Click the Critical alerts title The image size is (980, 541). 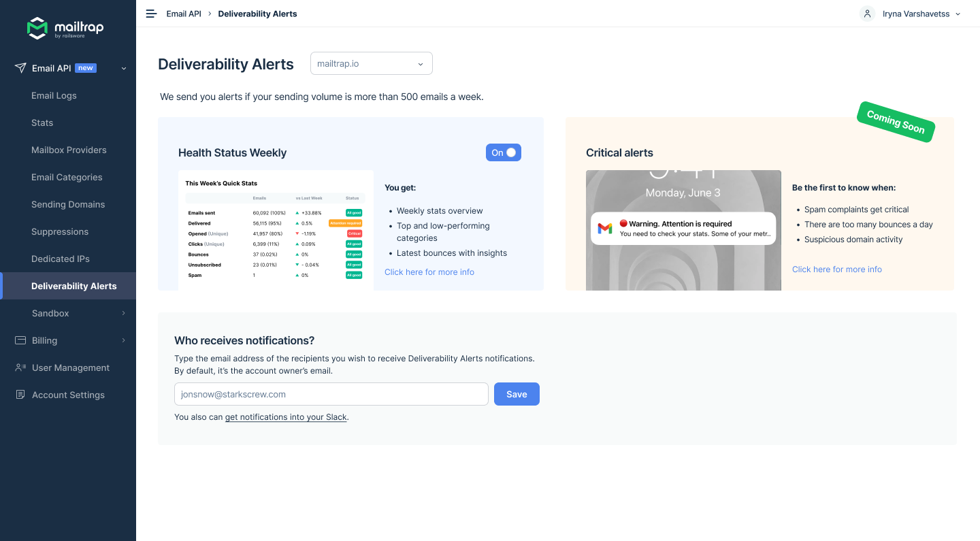point(619,153)
